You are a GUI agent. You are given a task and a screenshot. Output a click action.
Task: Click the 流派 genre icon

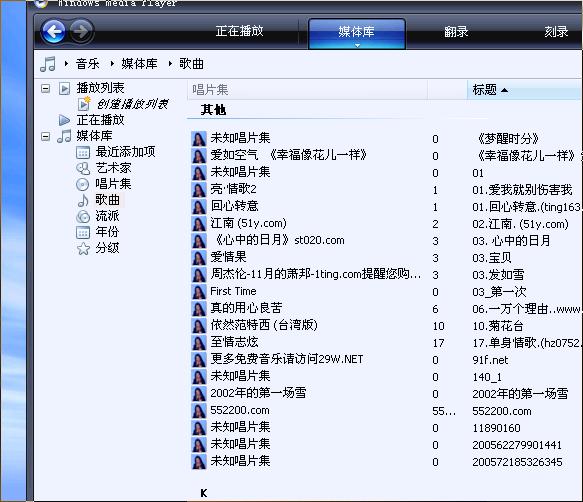click(x=83, y=216)
